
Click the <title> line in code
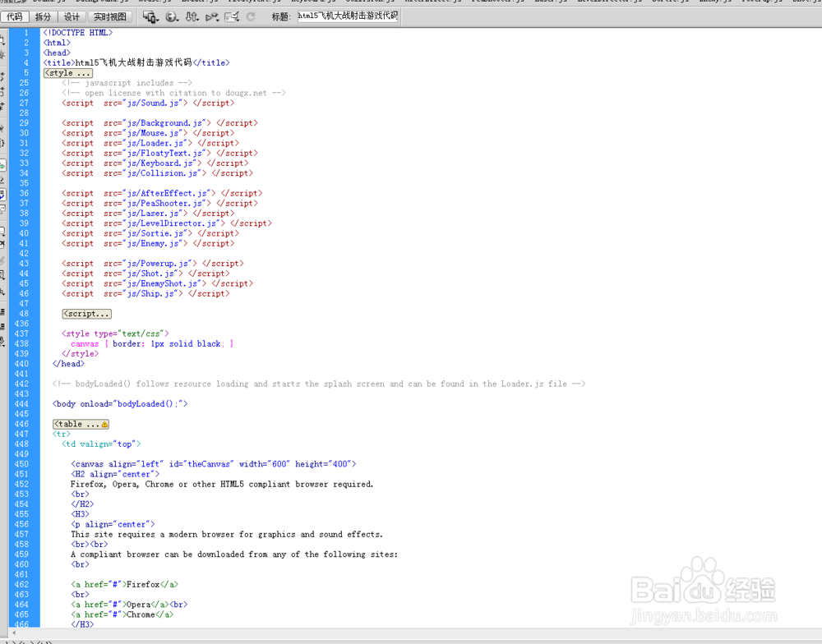(x=136, y=63)
